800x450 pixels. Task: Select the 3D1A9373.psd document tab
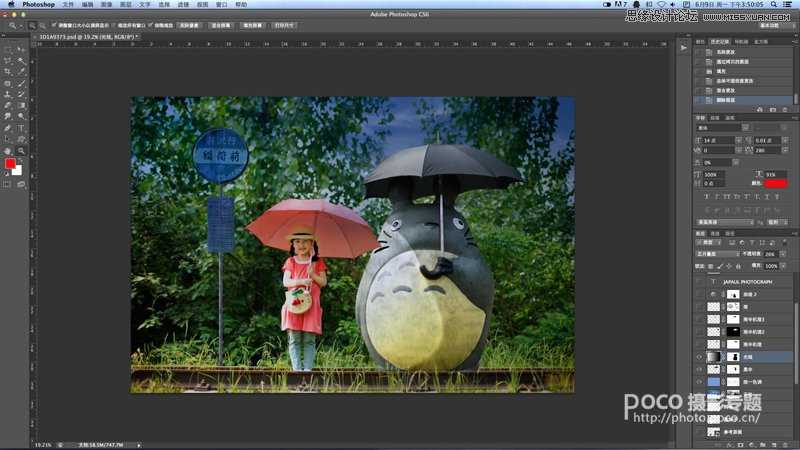88,37
